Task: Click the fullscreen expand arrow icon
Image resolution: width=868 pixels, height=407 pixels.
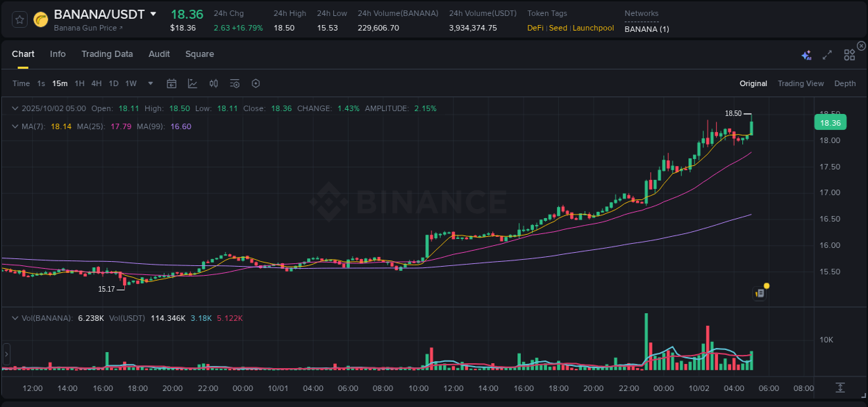Action: tap(827, 54)
